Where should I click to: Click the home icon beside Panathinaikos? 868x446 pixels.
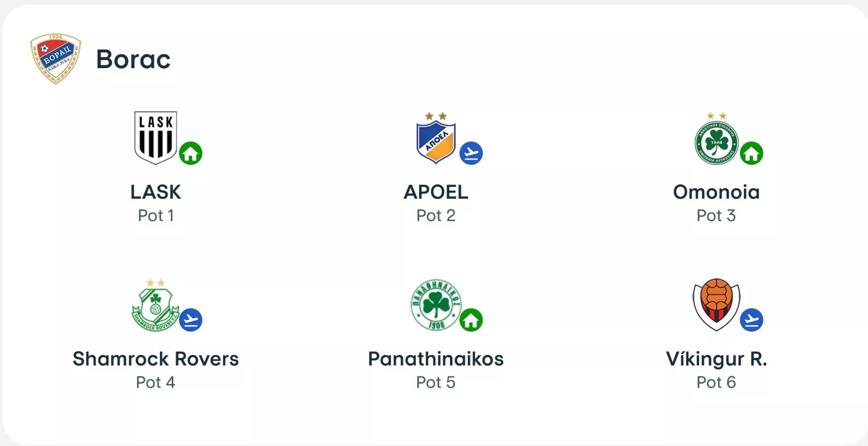pyautogui.click(x=471, y=320)
